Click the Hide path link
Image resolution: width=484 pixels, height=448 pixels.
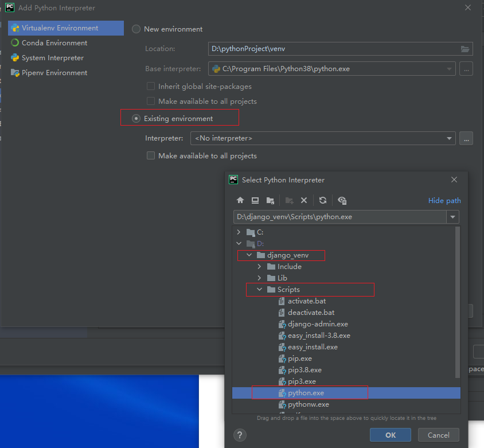(444, 200)
